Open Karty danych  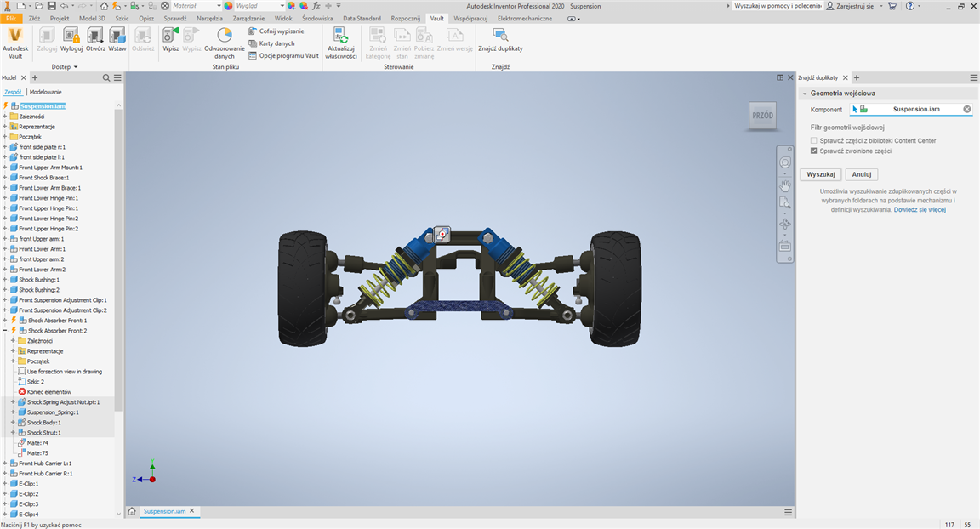272,43
